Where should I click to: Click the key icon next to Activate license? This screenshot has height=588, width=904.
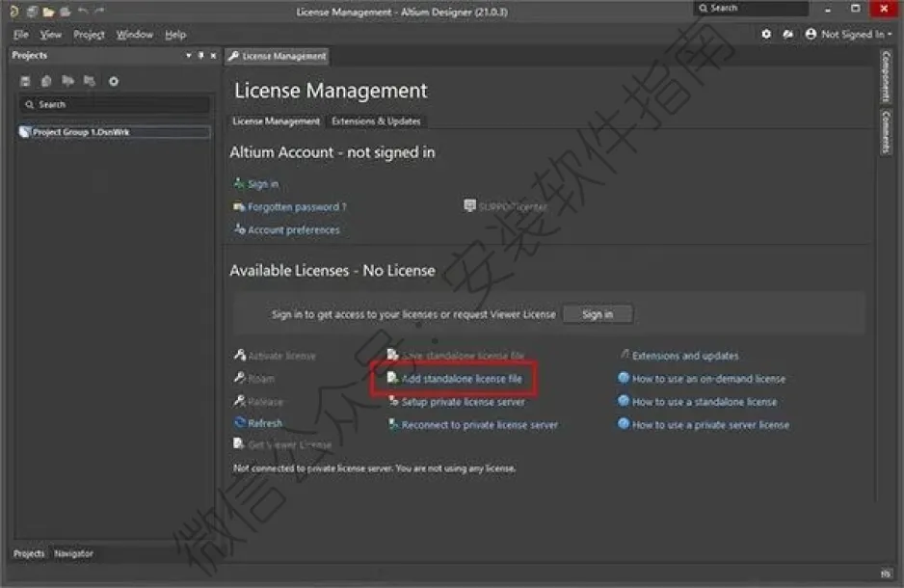tap(240, 355)
